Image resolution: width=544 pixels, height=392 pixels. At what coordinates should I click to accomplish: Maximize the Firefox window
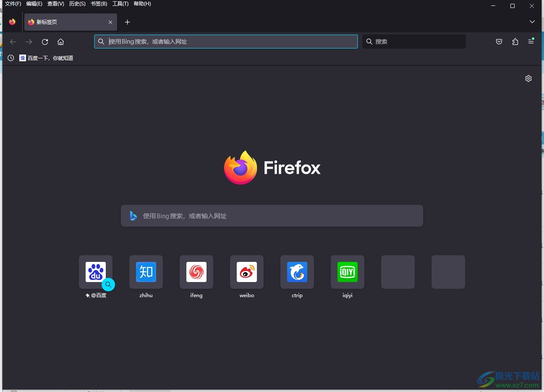[x=513, y=6]
